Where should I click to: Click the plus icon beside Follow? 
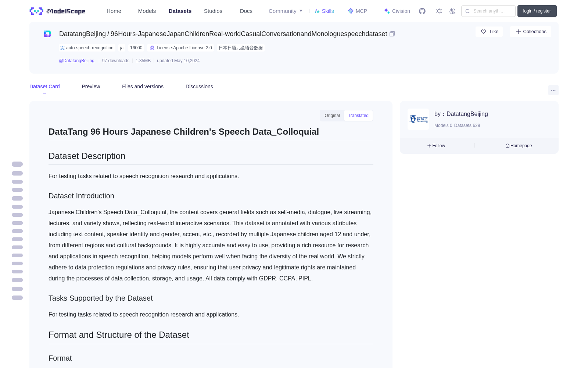point(429,146)
